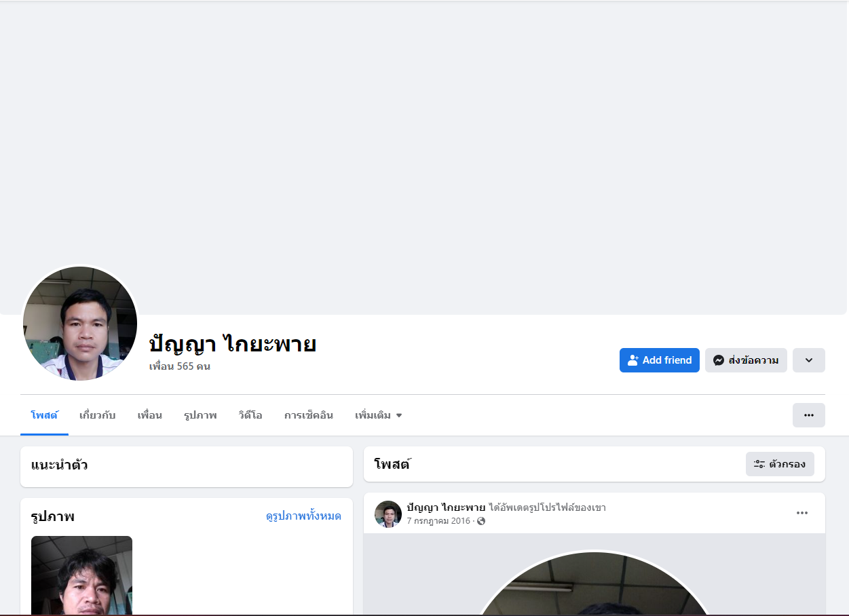Open the three-dots menu in tab bar
Image resolution: width=849 pixels, height=616 pixels.
coord(809,415)
